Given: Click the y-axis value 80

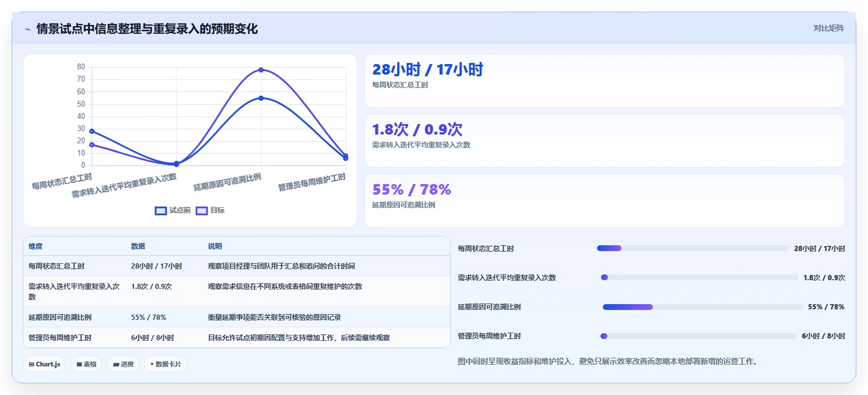Looking at the screenshot, I should point(81,67).
